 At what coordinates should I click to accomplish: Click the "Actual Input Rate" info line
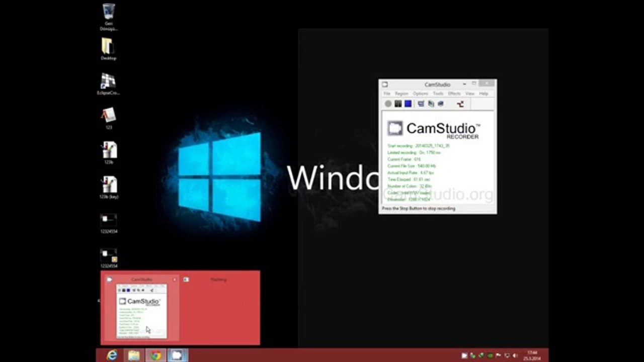point(411,172)
